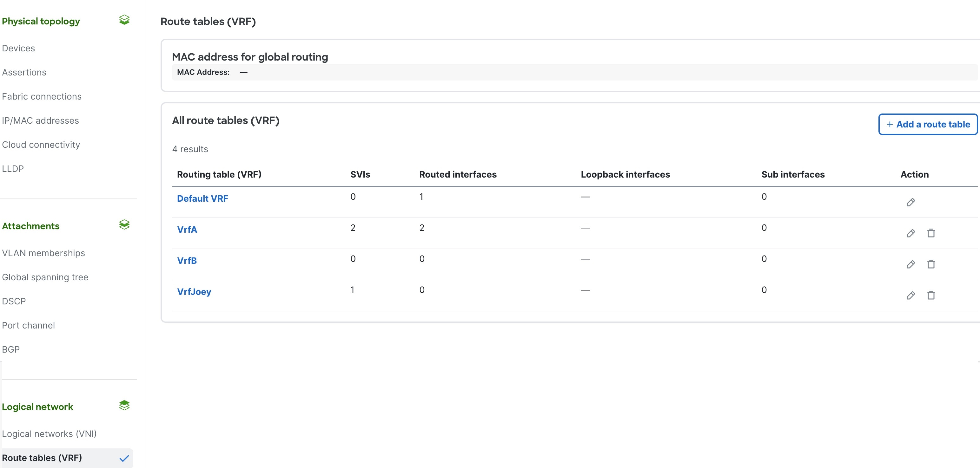Open Logical networks (VNI)

coord(49,434)
